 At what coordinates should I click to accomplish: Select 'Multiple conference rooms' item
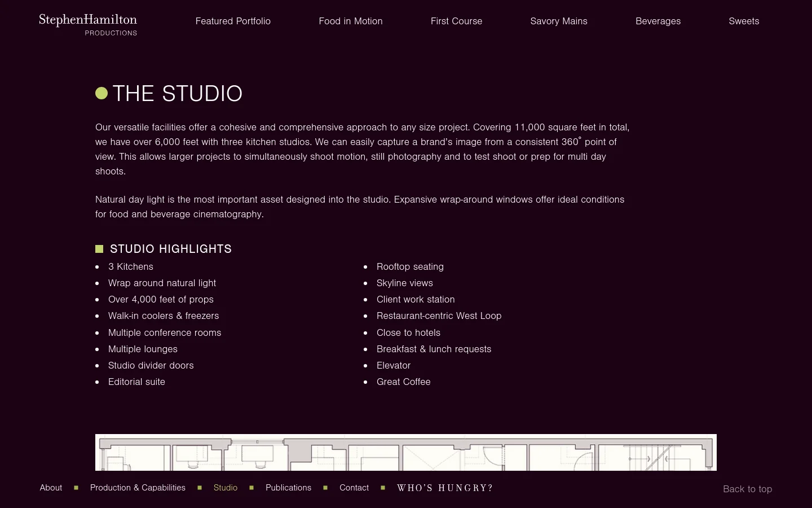[165, 332]
